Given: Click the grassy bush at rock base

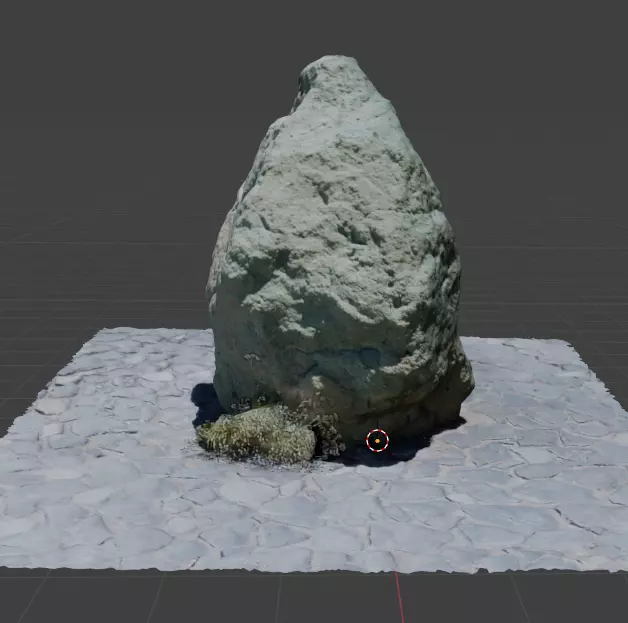Looking at the screenshot, I should [258, 434].
